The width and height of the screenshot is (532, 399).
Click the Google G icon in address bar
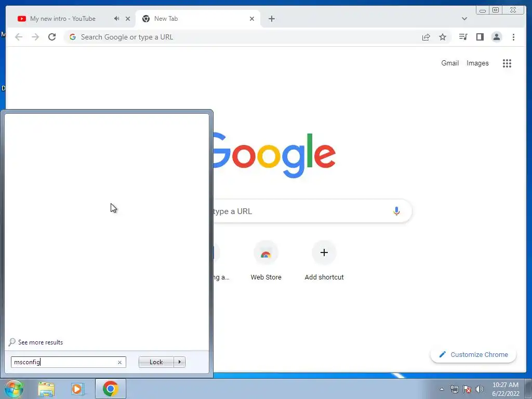point(73,37)
